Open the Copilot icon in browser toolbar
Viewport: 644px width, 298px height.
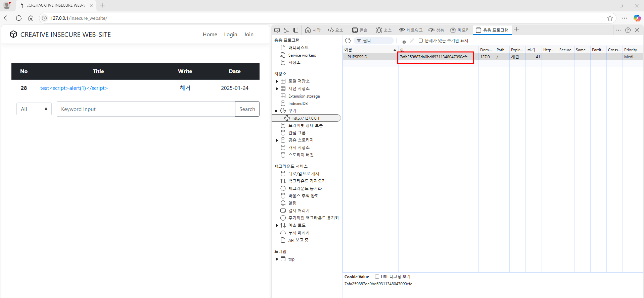(637, 18)
